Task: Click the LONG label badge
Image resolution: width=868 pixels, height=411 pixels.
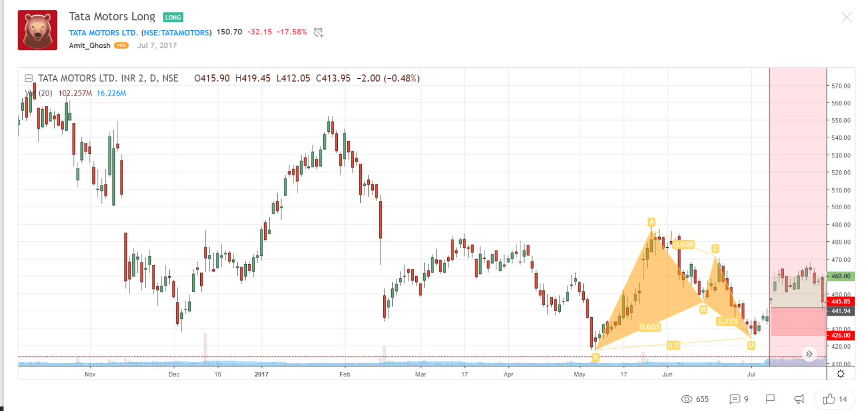Action: pyautogui.click(x=173, y=17)
